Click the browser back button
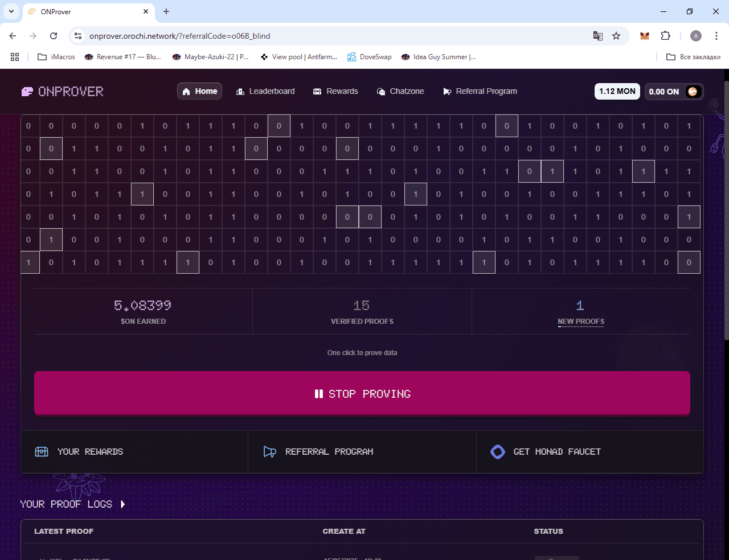The height and width of the screenshot is (560, 729). [x=13, y=36]
